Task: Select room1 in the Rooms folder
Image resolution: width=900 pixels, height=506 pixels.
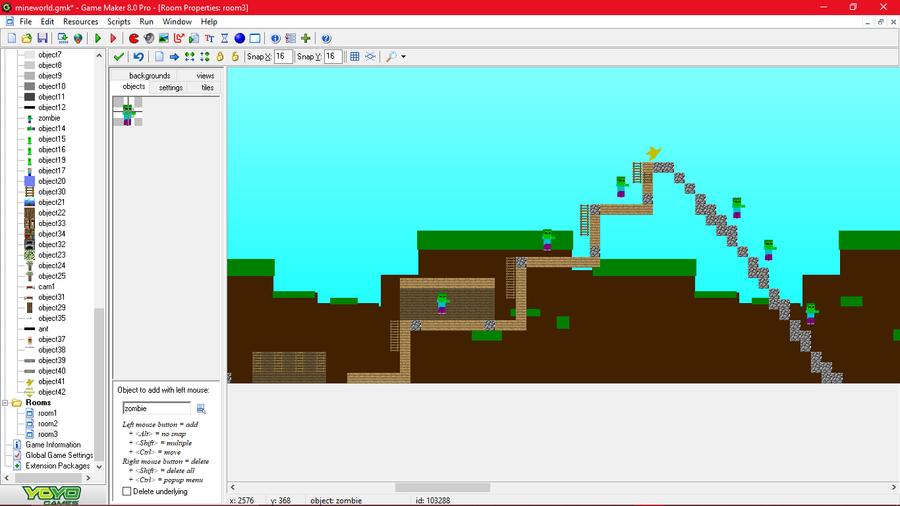Action: (47, 413)
